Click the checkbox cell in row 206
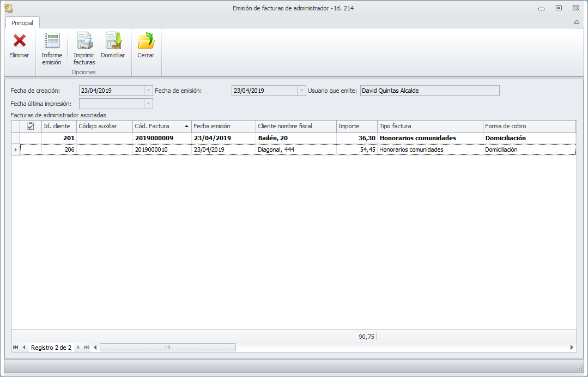The width and height of the screenshot is (588, 377). pos(31,149)
